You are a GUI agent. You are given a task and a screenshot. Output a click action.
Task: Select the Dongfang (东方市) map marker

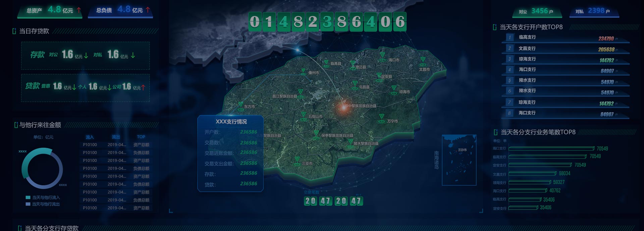point(240,106)
